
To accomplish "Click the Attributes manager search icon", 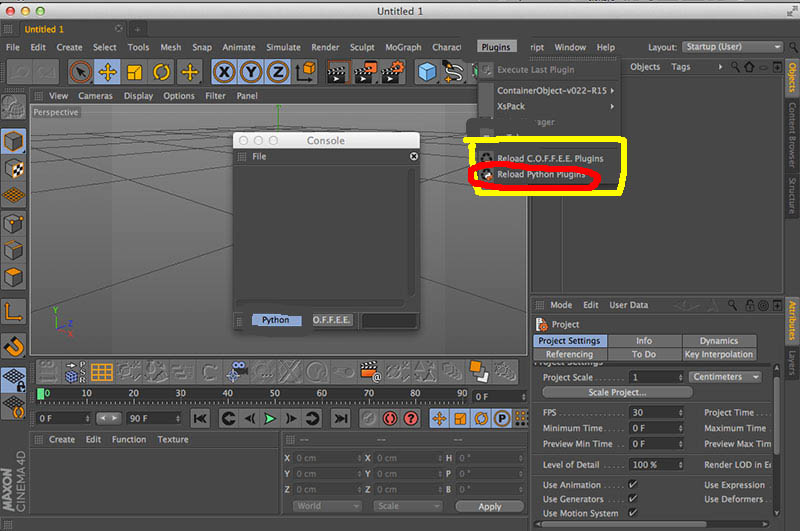I will pyautogui.click(x=733, y=305).
